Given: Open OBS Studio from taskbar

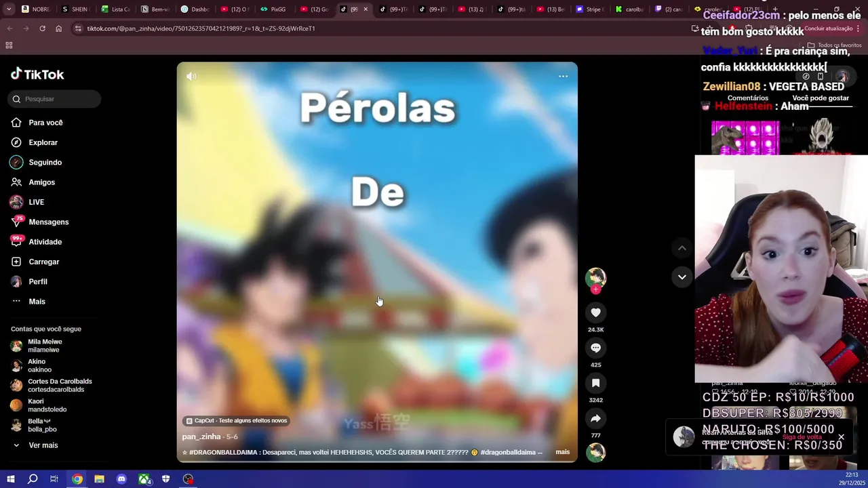Looking at the screenshot, I should click(x=188, y=479).
